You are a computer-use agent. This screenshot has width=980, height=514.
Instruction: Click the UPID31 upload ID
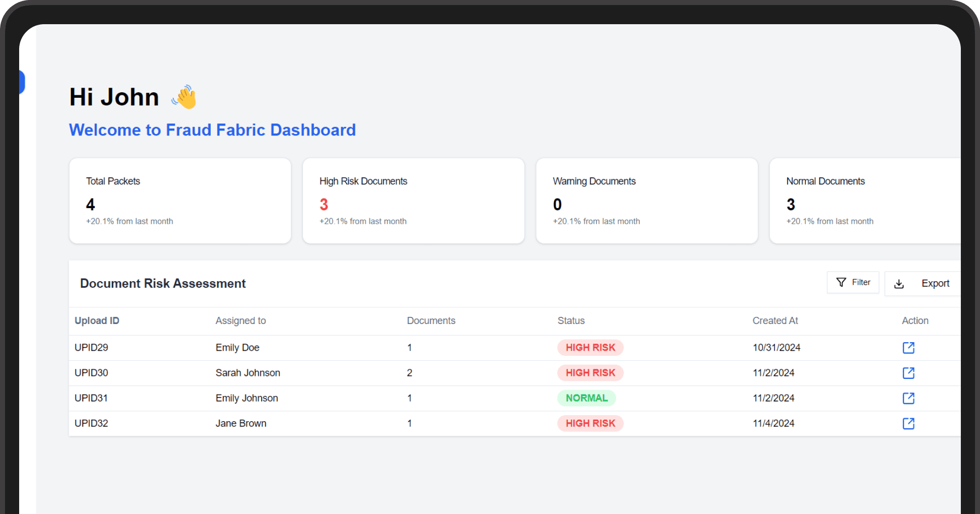click(91, 398)
